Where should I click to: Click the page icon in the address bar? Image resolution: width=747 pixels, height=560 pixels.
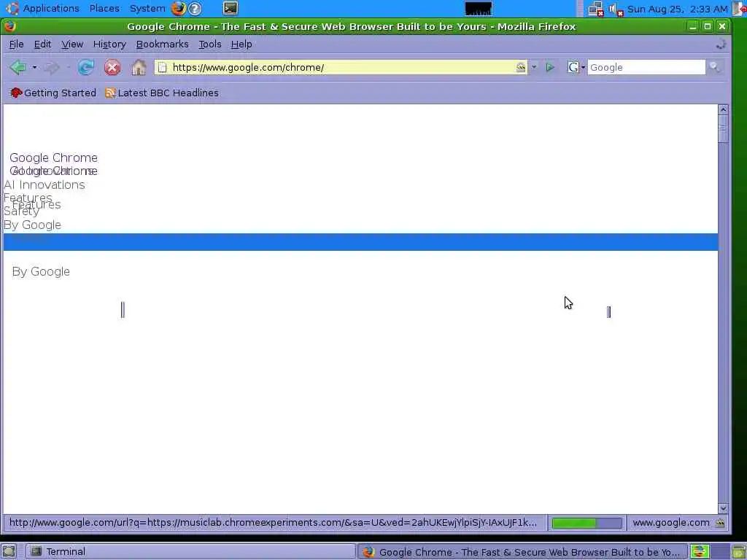[x=163, y=67]
